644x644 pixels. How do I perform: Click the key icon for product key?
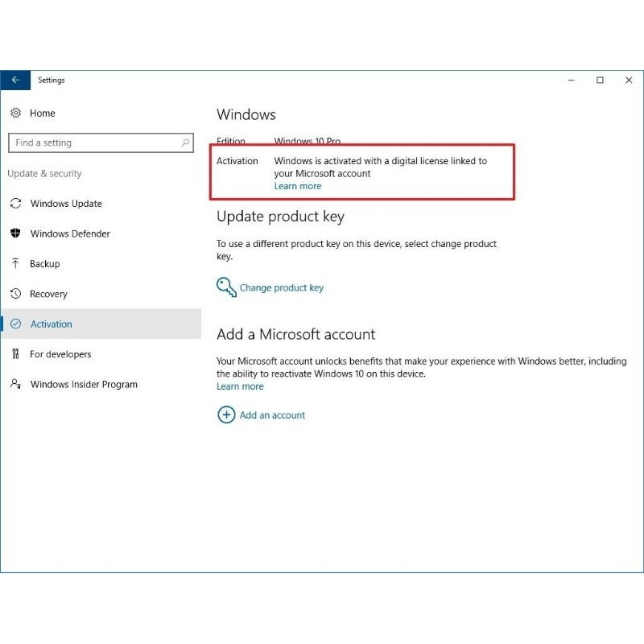[x=225, y=287]
